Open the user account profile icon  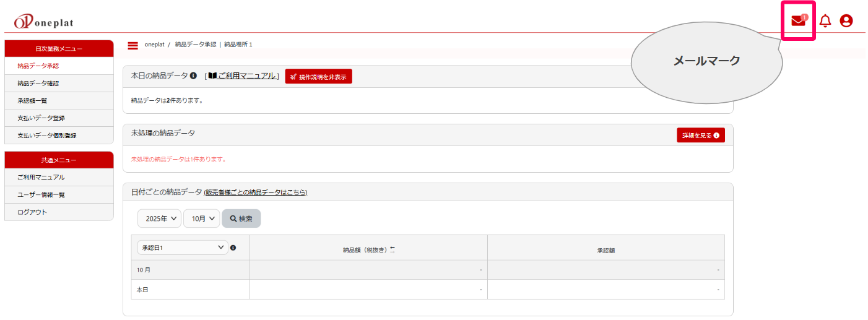[x=846, y=21]
